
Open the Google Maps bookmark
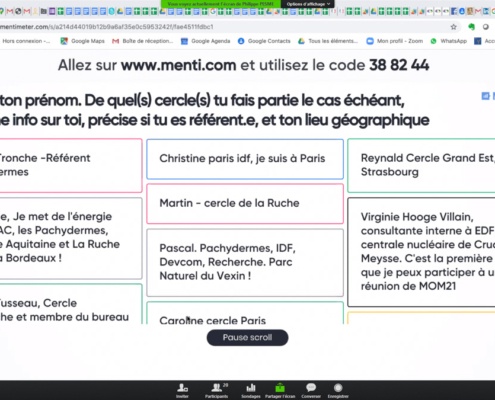coord(82,41)
